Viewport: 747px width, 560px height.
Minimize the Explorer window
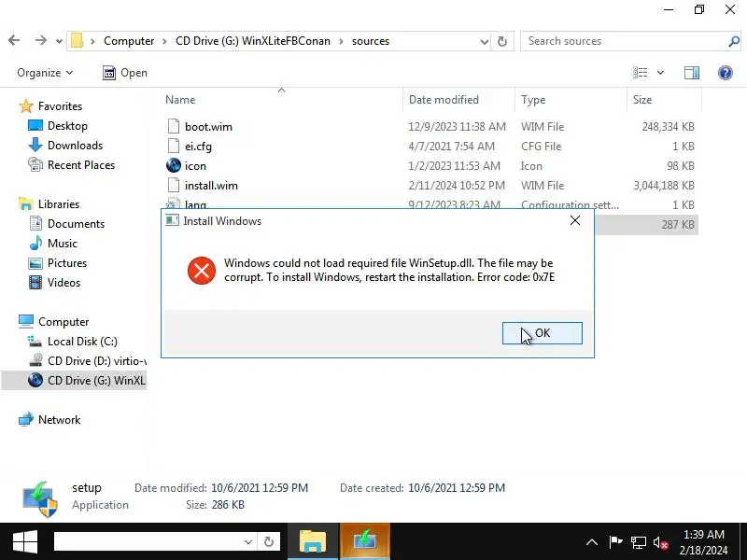click(x=669, y=9)
